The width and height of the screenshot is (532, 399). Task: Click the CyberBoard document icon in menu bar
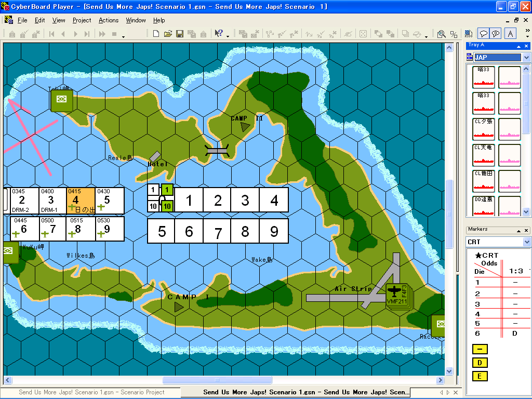(9, 20)
